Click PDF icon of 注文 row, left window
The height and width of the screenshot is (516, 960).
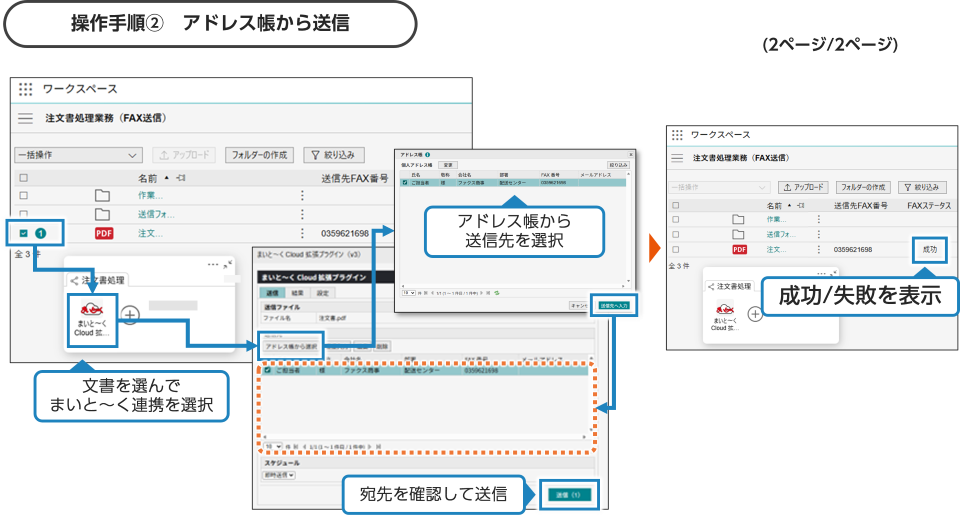[104, 233]
